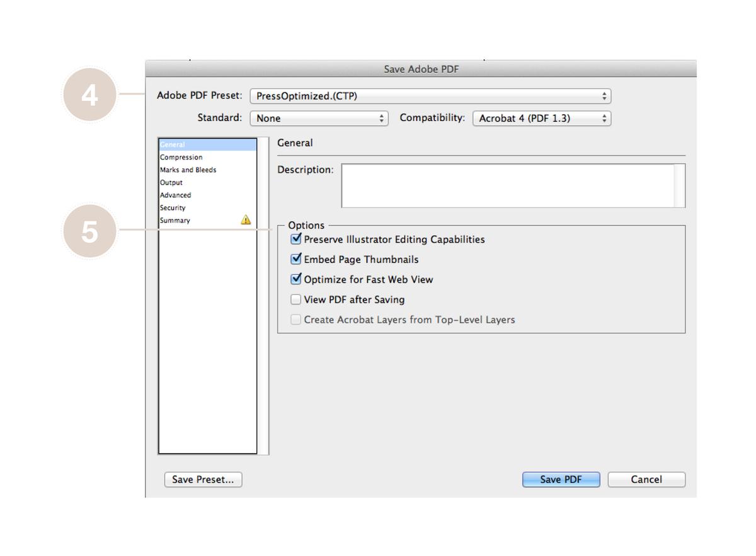Screen dimensions: 756x556
Task: Click inside the Description text box
Action: (508, 186)
